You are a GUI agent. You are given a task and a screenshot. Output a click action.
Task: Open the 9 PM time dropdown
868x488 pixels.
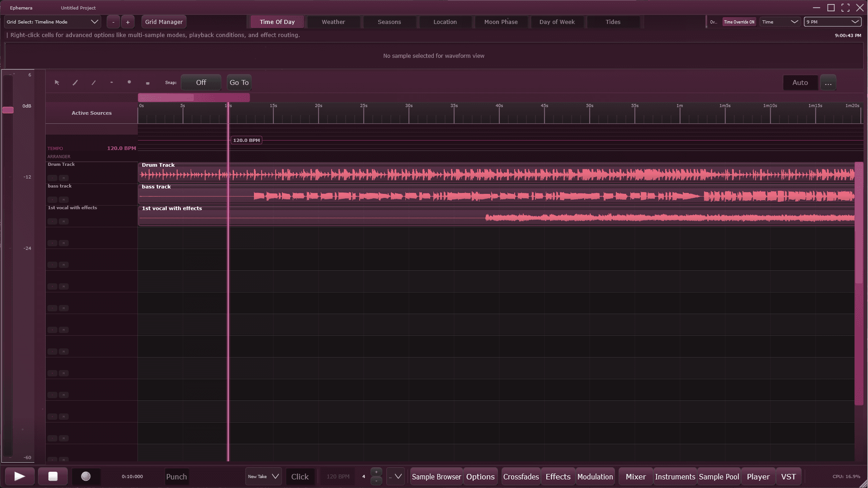click(832, 22)
